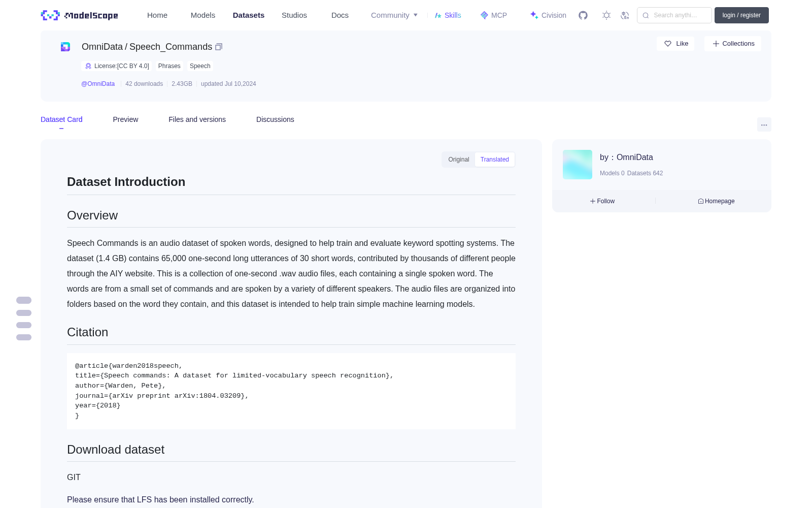Image resolution: width=812 pixels, height=508 pixels.
Task: Open the Datasets section
Action: 249,15
